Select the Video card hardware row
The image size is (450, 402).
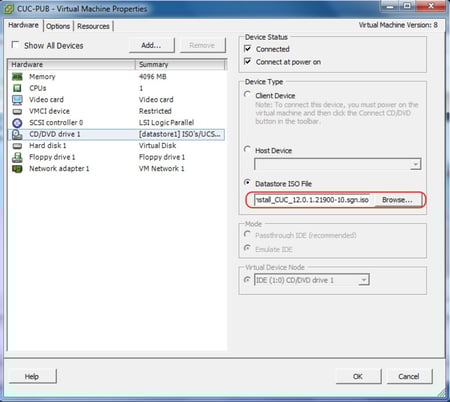pos(116,100)
